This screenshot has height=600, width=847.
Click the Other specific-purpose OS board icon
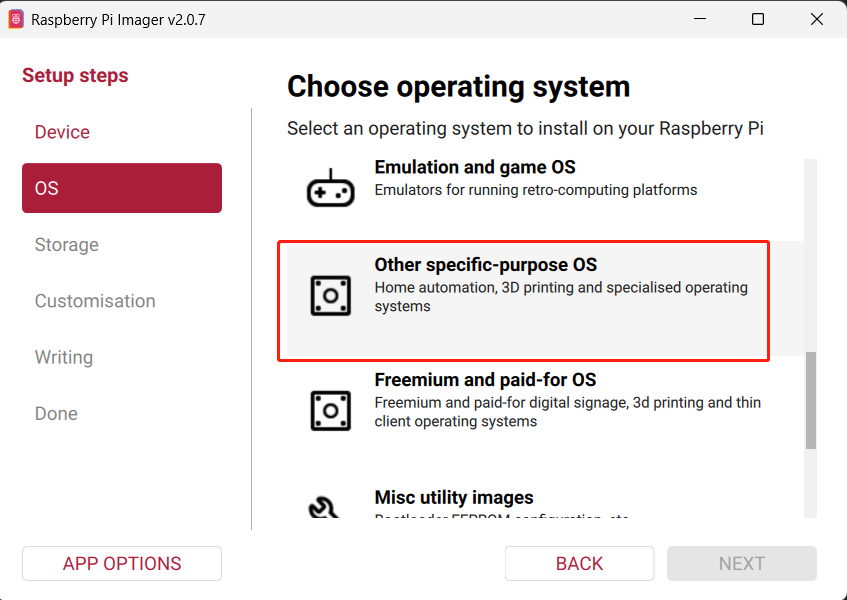(x=331, y=296)
